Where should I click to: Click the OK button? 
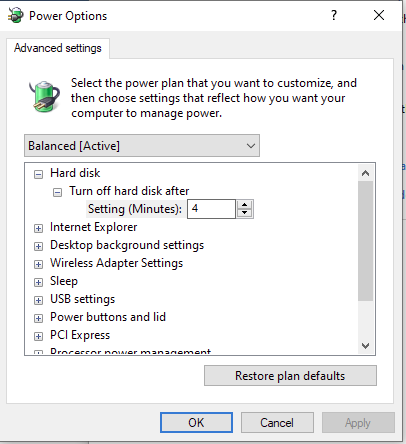tap(196, 423)
